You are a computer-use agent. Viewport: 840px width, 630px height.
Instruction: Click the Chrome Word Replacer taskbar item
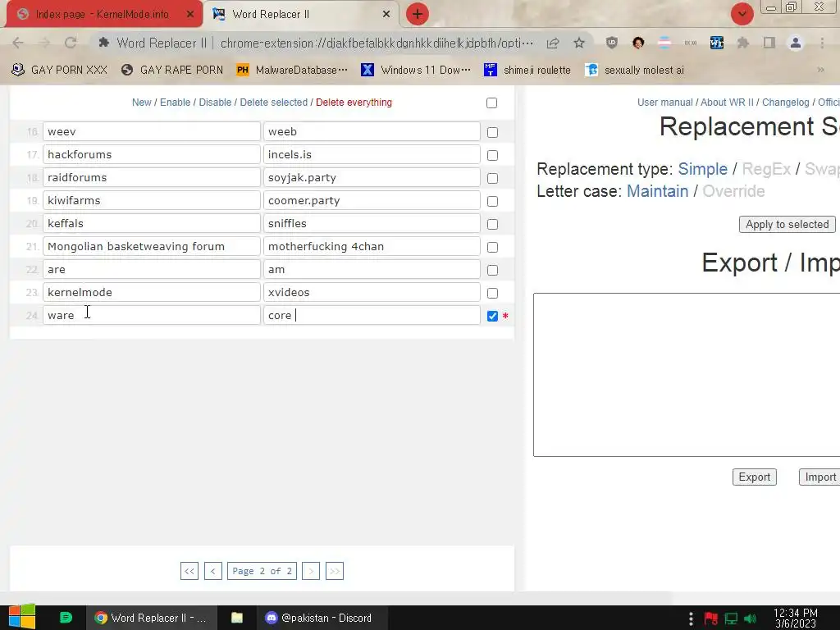click(152, 618)
